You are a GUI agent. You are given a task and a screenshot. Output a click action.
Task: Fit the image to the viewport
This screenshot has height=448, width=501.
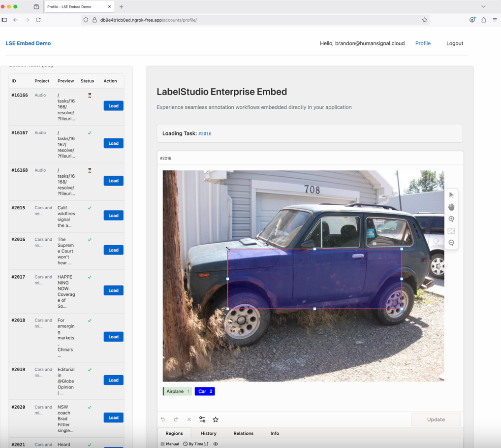click(451, 230)
